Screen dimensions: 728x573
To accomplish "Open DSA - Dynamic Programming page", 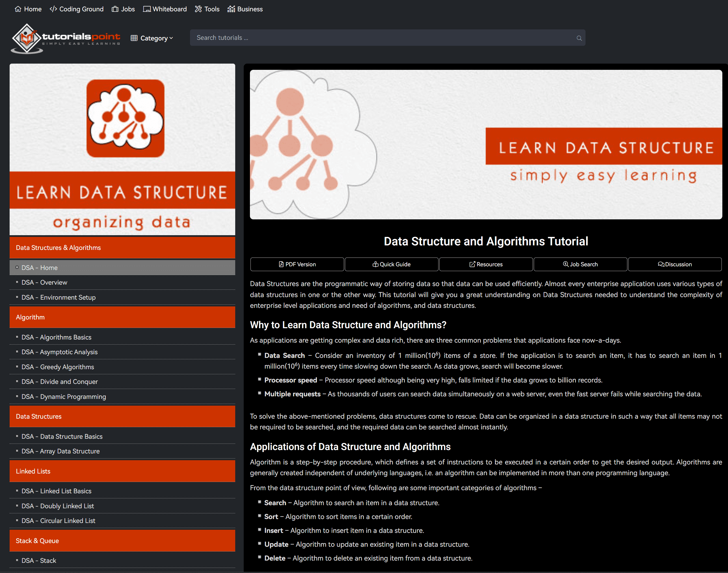I will [x=64, y=397].
